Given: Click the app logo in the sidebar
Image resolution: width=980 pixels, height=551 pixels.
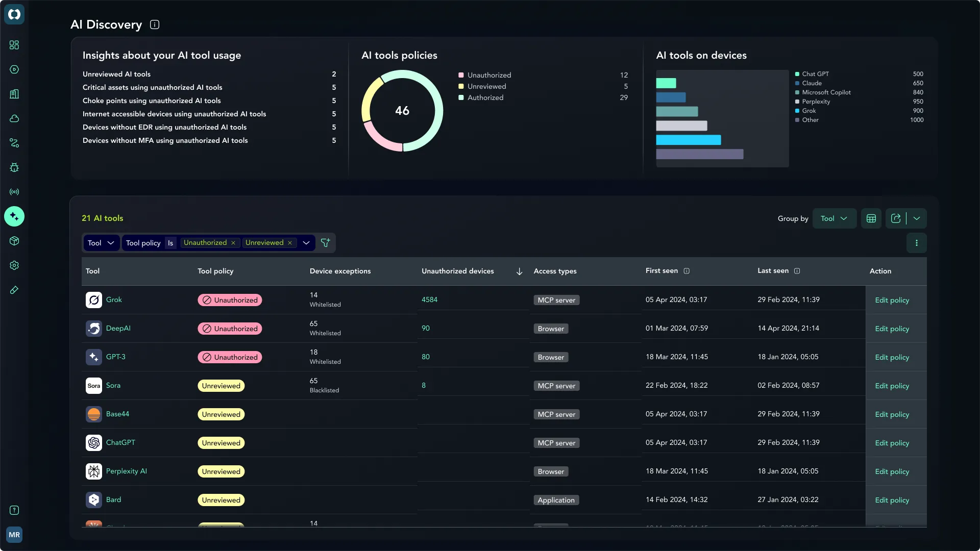Looking at the screenshot, I should click(14, 14).
